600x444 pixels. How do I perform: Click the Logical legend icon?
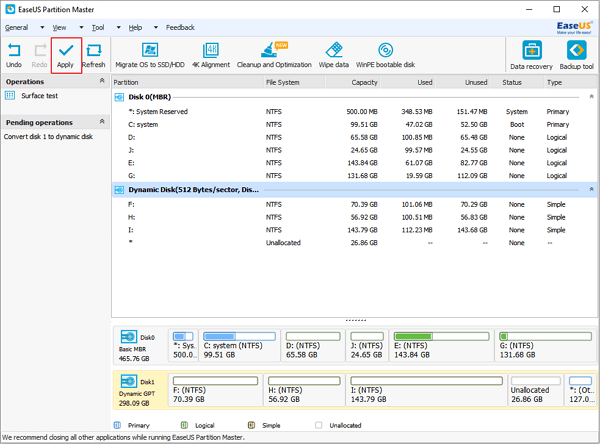pos(184,425)
